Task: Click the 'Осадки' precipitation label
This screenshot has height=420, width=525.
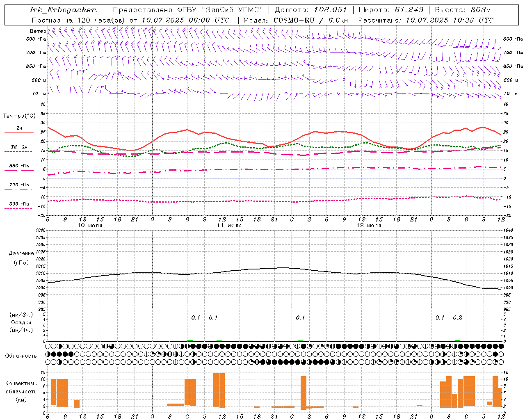Action: (x=21, y=322)
